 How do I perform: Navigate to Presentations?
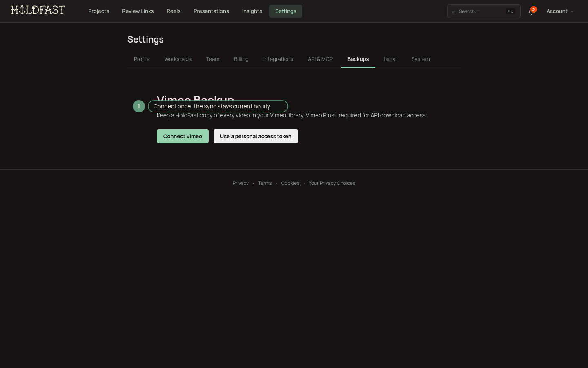pyautogui.click(x=211, y=11)
